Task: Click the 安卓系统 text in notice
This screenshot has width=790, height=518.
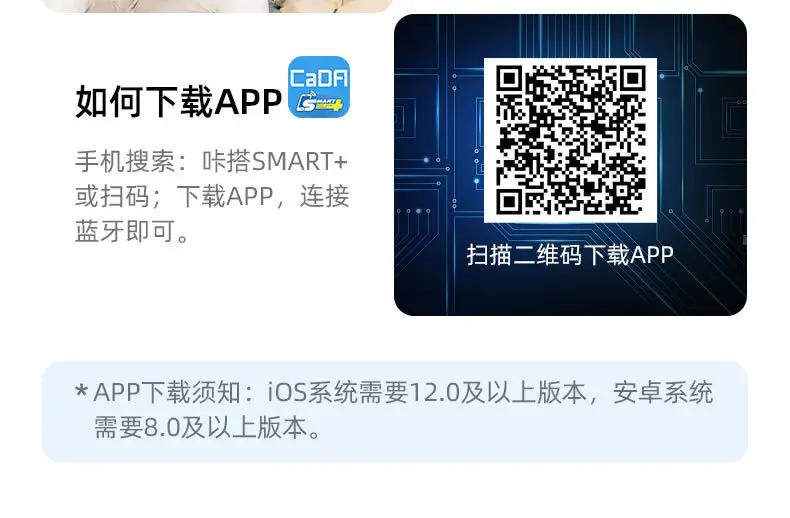Action: (x=663, y=393)
